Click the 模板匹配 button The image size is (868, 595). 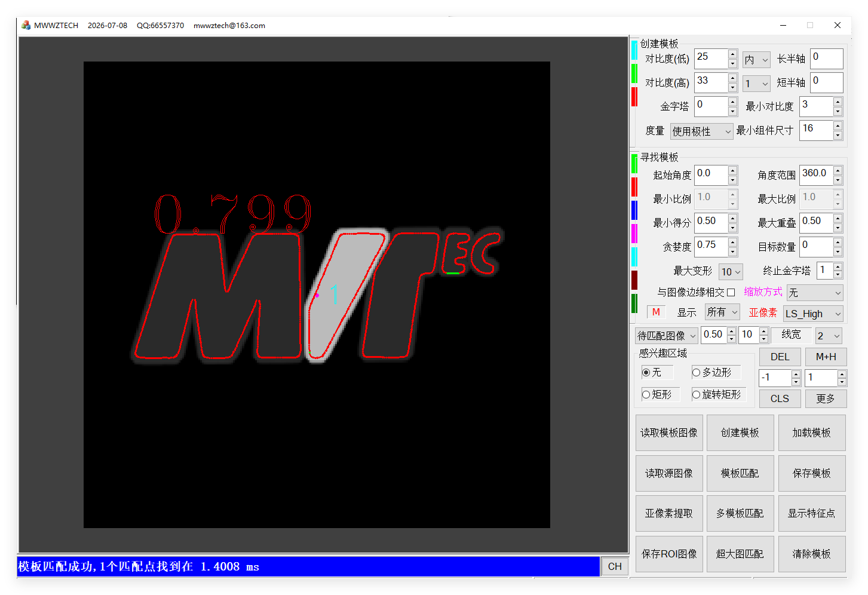(740, 473)
